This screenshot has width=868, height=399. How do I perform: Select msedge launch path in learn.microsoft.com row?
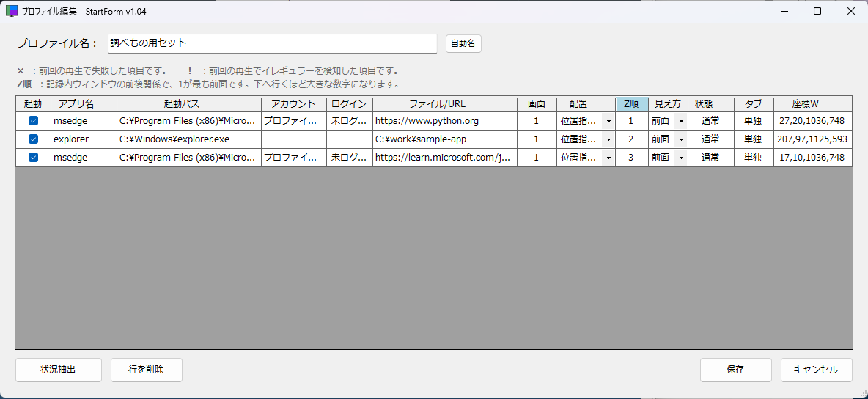pos(188,158)
